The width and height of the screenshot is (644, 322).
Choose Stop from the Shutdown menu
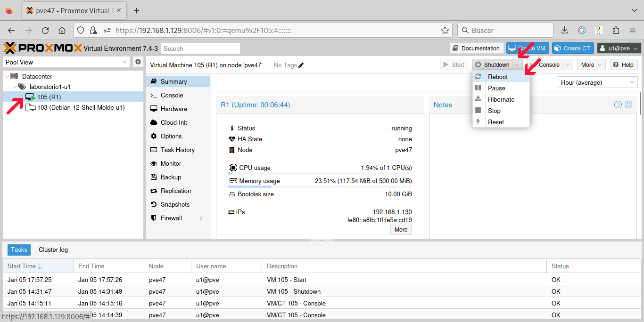click(501, 111)
